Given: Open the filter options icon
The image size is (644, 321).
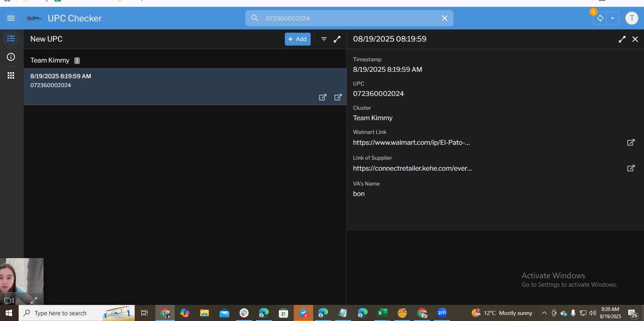Looking at the screenshot, I should (x=324, y=39).
